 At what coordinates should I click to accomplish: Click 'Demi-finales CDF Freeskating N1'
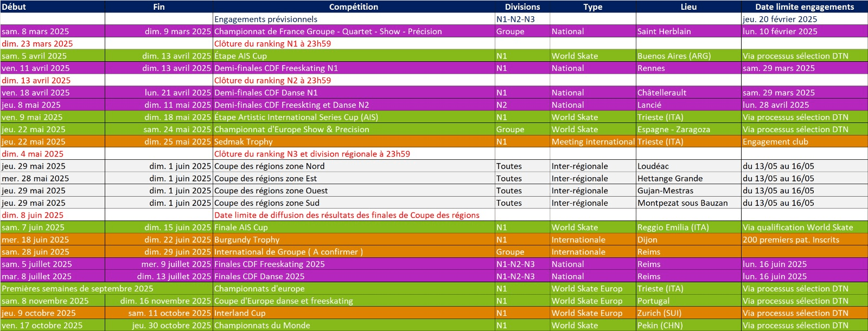click(354, 68)
